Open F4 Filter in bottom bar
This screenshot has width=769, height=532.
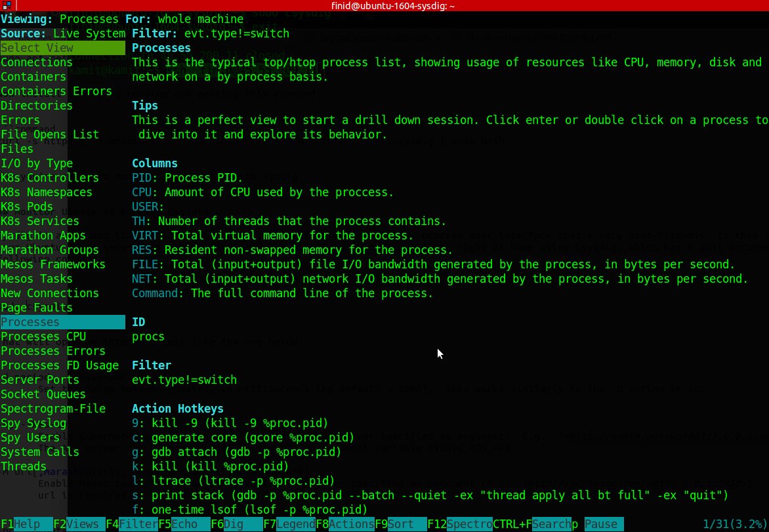click(x=132, y=524)
